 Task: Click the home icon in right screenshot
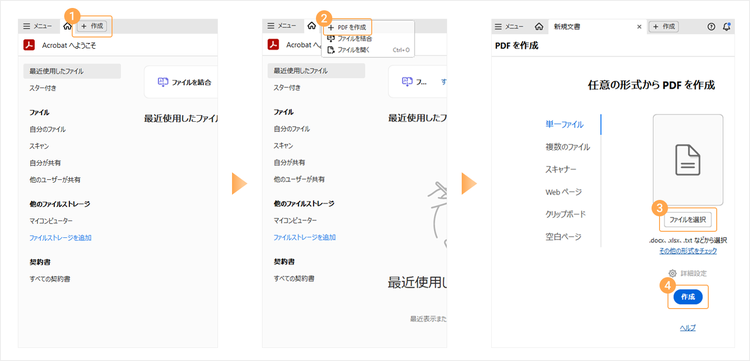click(539, 27)
